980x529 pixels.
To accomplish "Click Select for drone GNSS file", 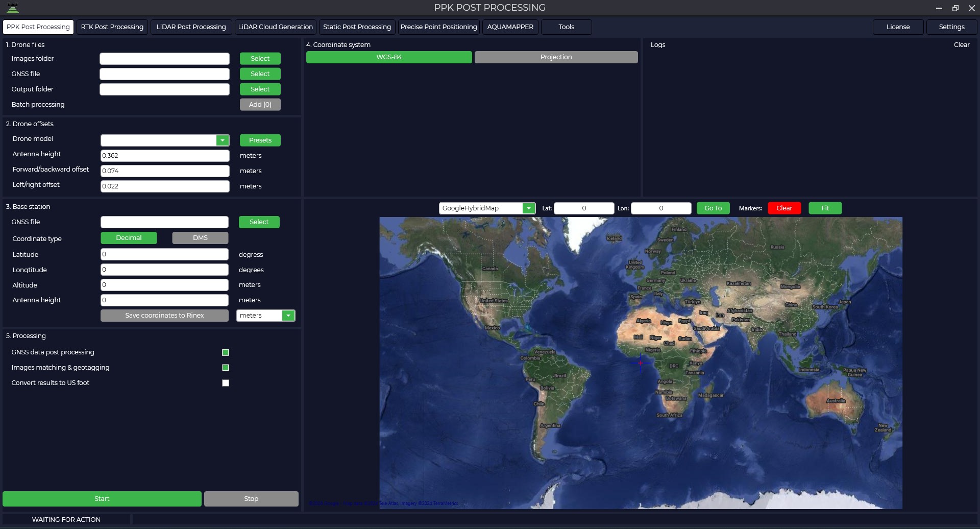I will tap(260, 74).
